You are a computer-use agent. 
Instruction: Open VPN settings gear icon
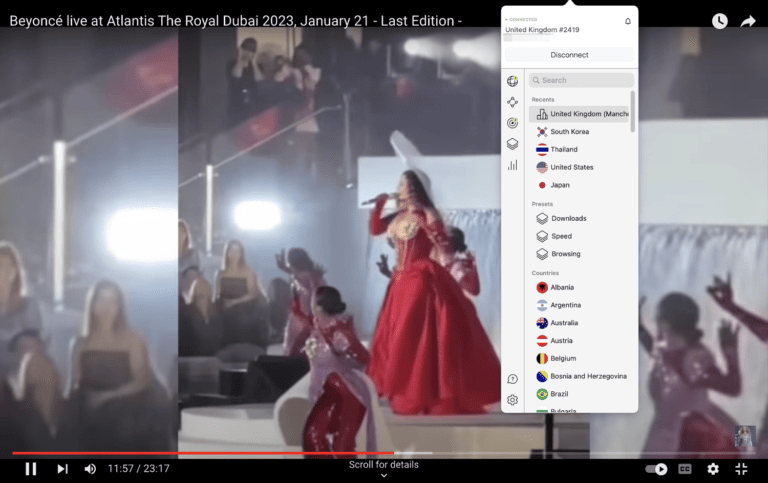coord(512,400)
